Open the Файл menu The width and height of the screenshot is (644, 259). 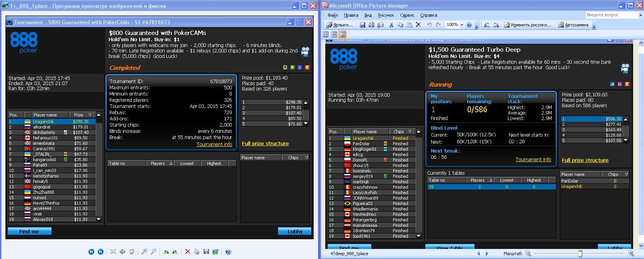pyautogui.click(x=333, y=15)
